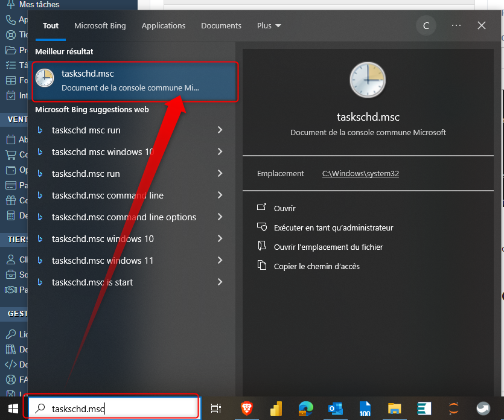Open the blue '100' document taskbar app
This screenshot has height=420, width=504.
[365, 409]
